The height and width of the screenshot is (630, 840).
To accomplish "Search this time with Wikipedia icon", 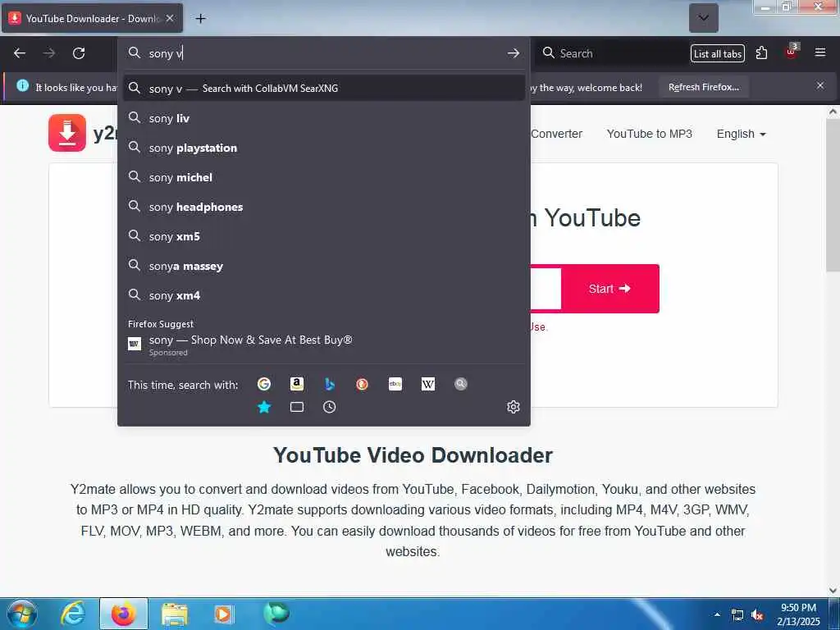I will point(428,384).
